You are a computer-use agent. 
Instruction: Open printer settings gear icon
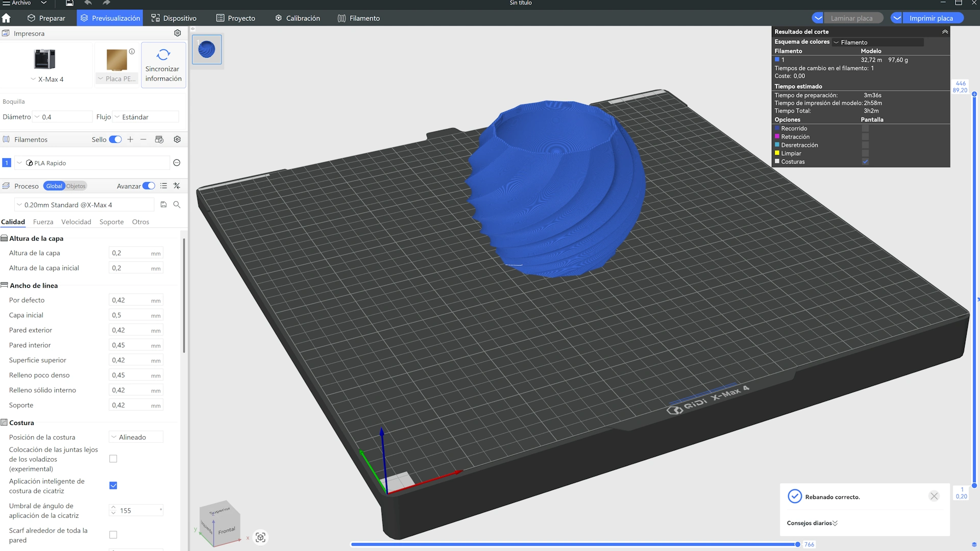coord(177,33)
